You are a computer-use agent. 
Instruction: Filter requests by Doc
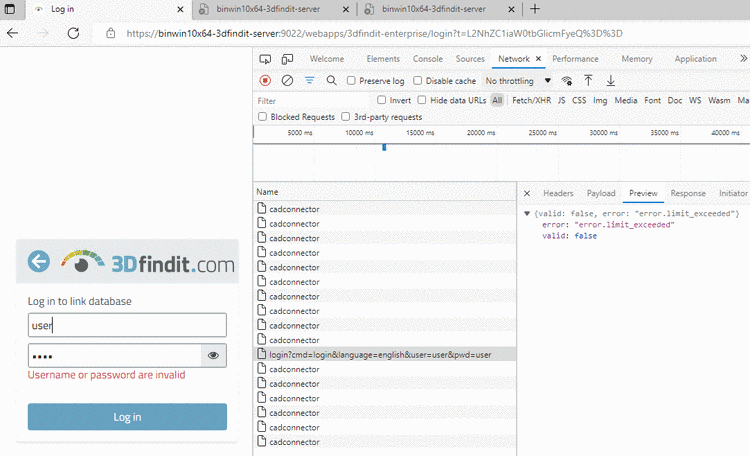point(675,100)
